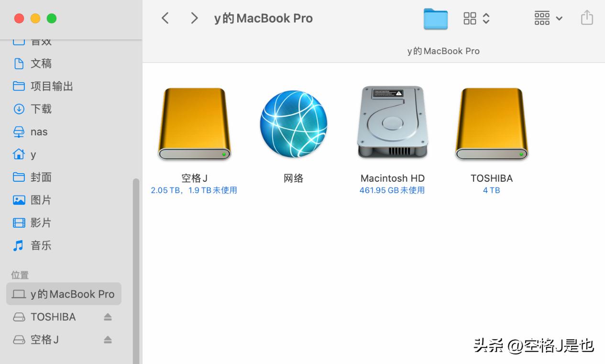Click the Share toolbar button
The width and height of the screenshot is (605, 364).
[x=587, y=18]
